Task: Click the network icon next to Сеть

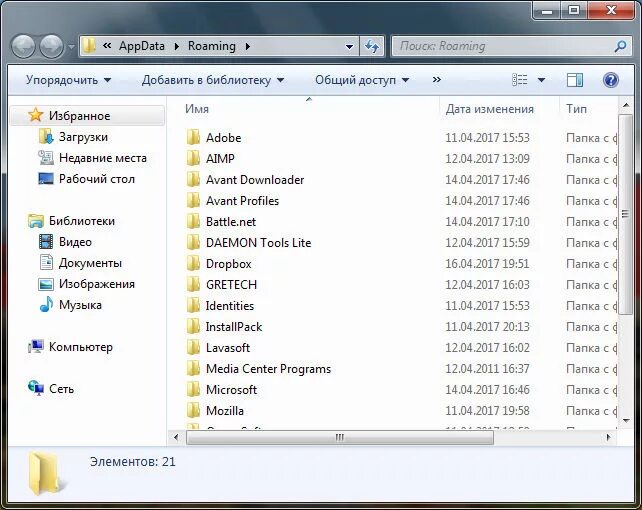Action: [36, 388]
